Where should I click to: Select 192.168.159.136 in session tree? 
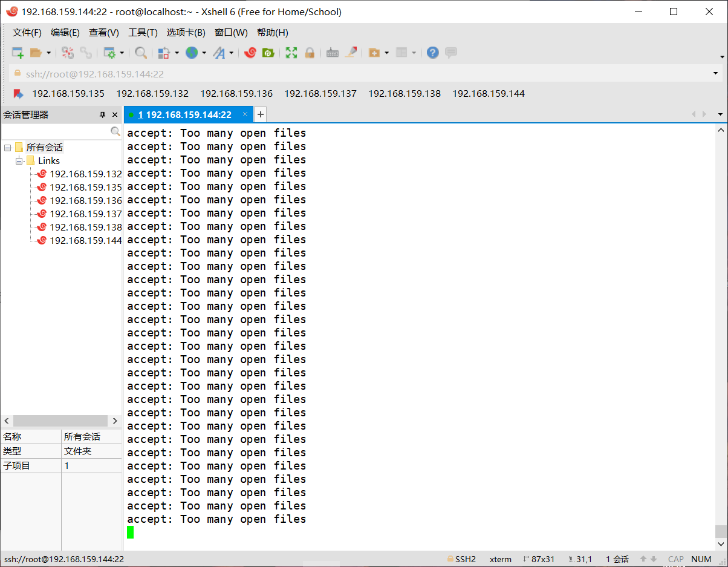pyautogui.click(x=86, y=201)
